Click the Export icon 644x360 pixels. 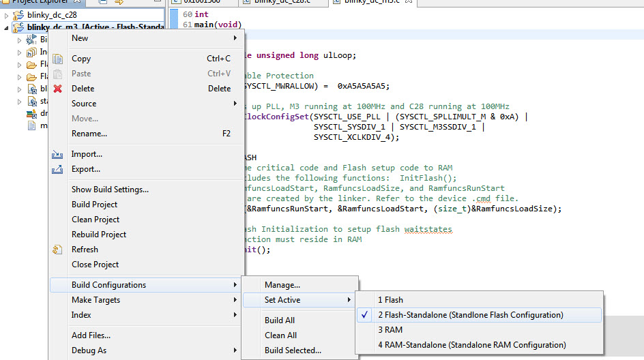57,169
